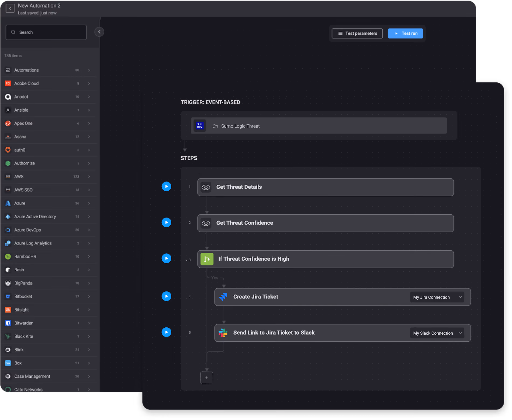Screen dimensions: 512x420
Task: Click the Automations icon in the sidebar
Action: tap(8, 70)
